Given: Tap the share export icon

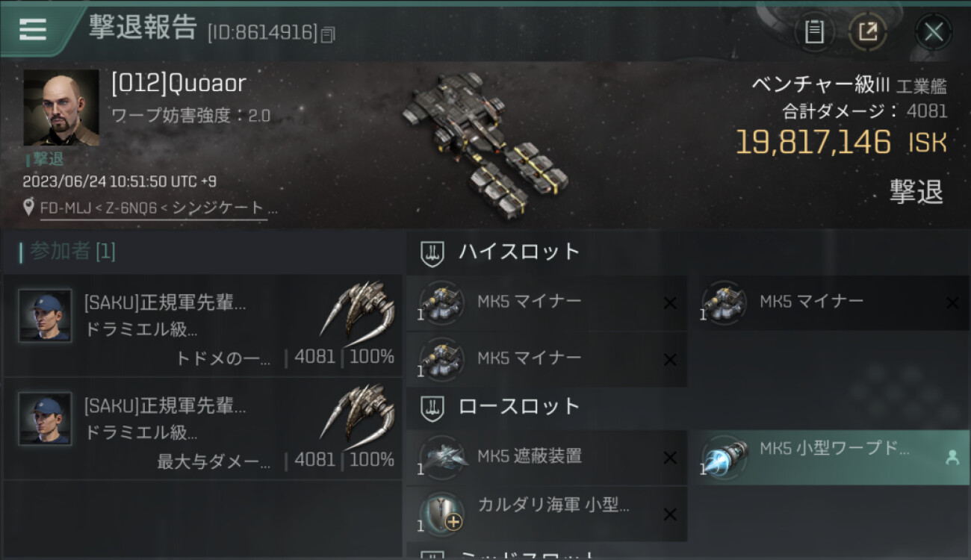Looking at the screenshot, I should pos(867,32).
